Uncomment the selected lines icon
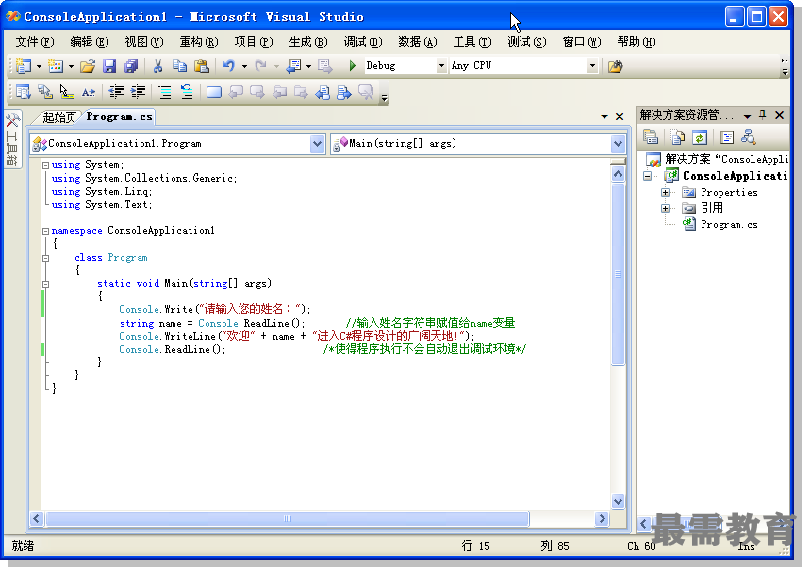This screenshot has height=569, width=803. point(186,92)
